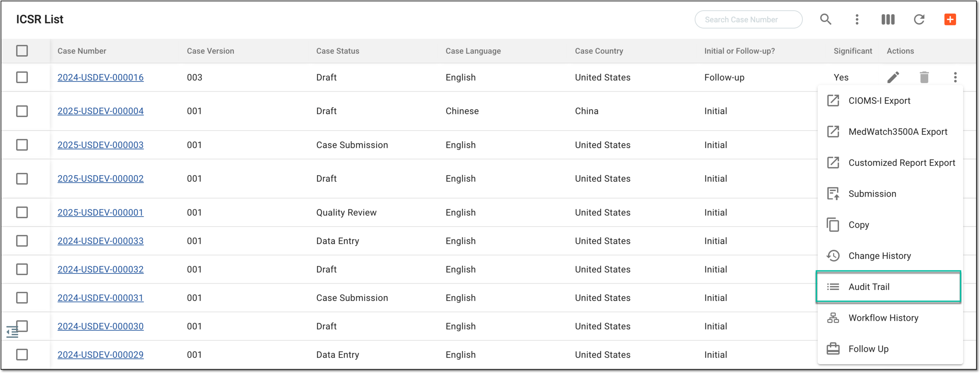
Task: Click the Copy icon in menu
Action: coord(833,225)
